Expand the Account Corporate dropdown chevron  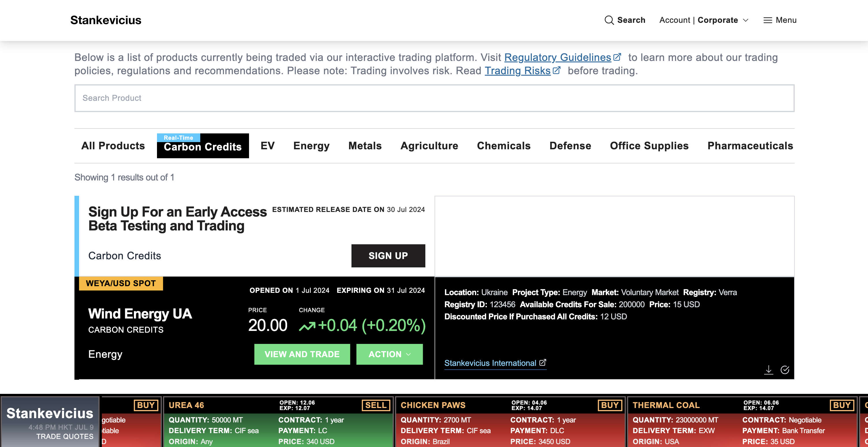pos(746,20)
